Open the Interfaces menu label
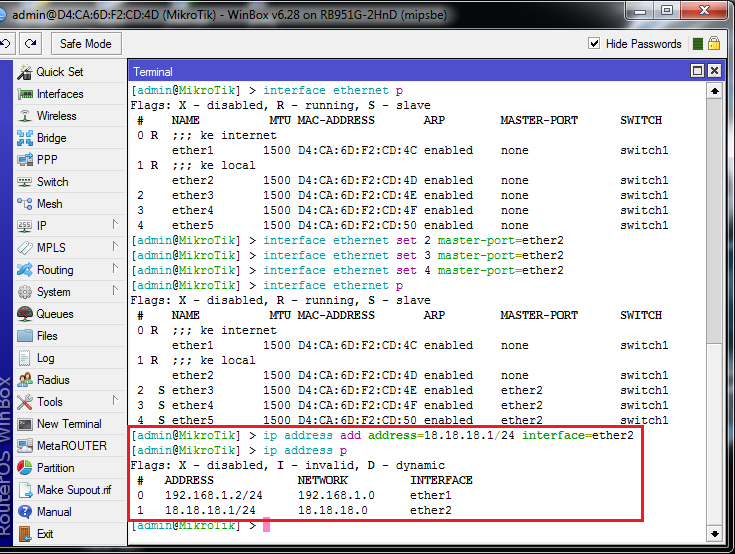Viewport: 735px width, 554px height. (x=60, y=94)
